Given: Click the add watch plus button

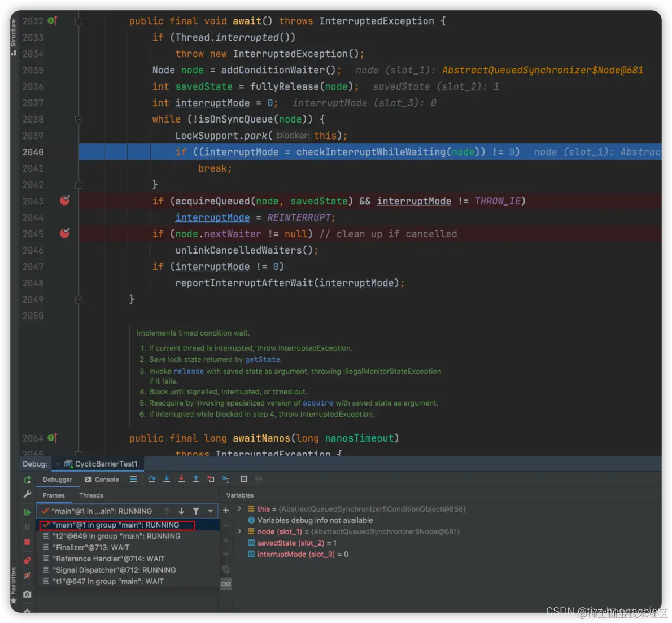Looking at the screenshot, I should click(x=226, y=511).
